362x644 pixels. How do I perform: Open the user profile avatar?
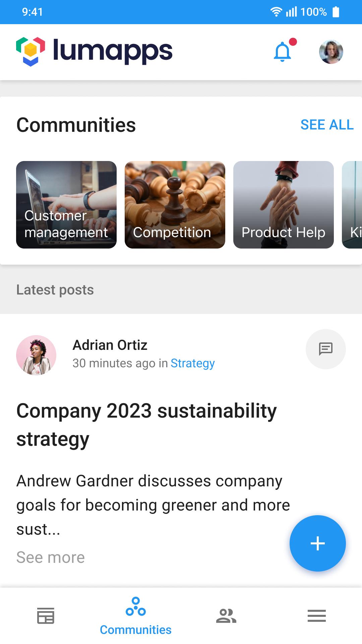(331, 52)
